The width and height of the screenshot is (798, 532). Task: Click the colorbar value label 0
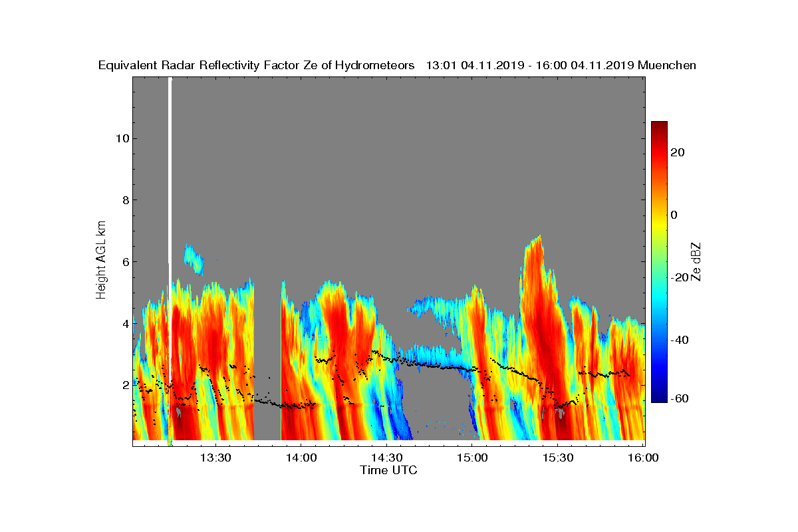tap(675, 215)
